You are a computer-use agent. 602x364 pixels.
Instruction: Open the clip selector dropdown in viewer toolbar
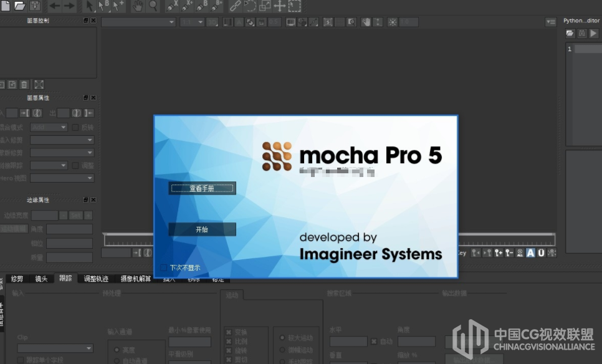[x=138, y=22]
